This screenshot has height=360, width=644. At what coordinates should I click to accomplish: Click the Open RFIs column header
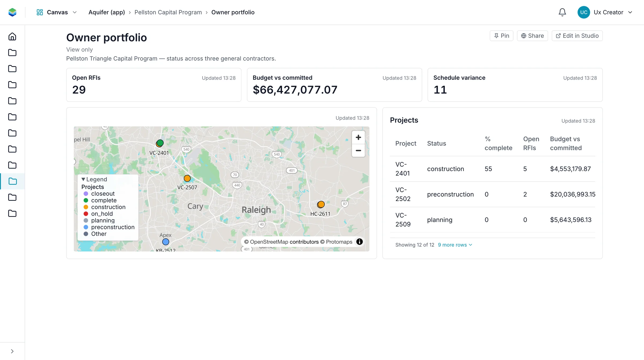531,143
